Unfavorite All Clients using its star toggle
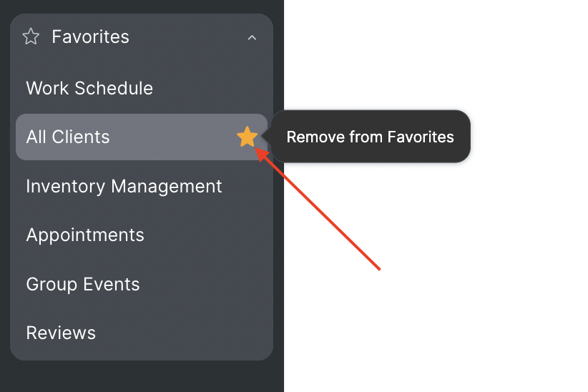The height and width of the screenshot is (392, 588). click(247, 137)
